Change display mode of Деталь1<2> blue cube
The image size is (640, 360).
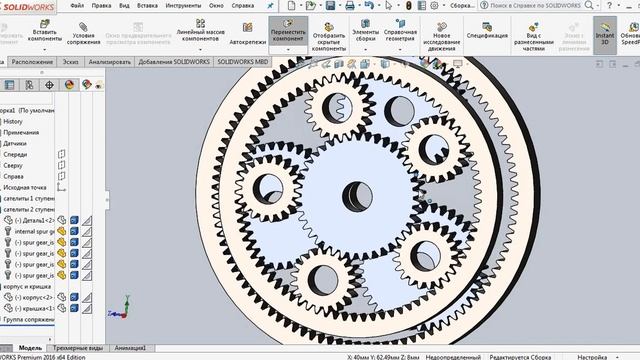[74, 220]
